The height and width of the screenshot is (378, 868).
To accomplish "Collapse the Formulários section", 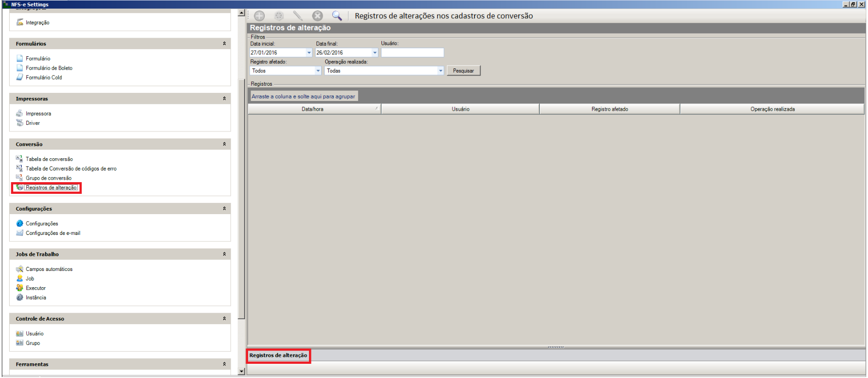I will click(224, 44).
